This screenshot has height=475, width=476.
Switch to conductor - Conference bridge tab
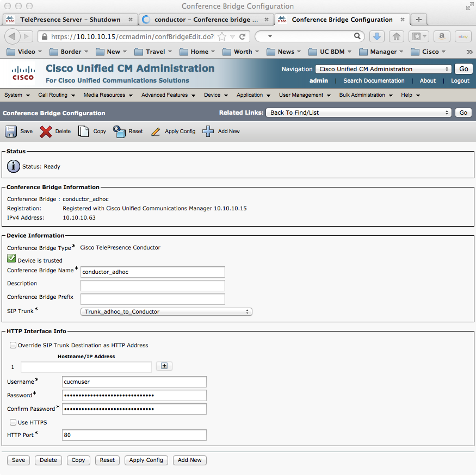click(x=206, y=20)
